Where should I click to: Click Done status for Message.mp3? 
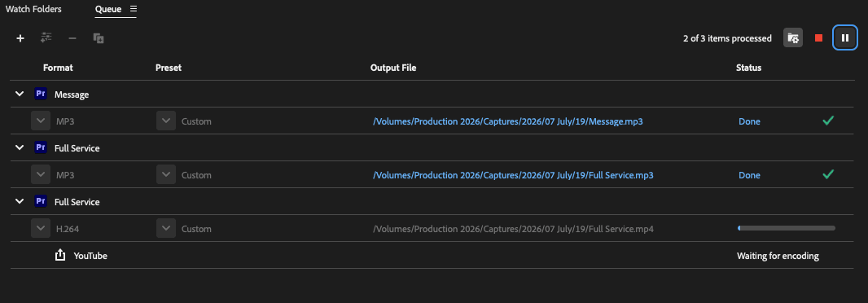coord(749,121)
